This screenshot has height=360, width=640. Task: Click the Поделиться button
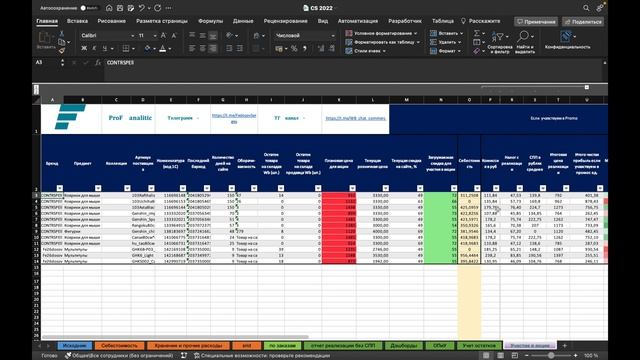click(583, 22)
